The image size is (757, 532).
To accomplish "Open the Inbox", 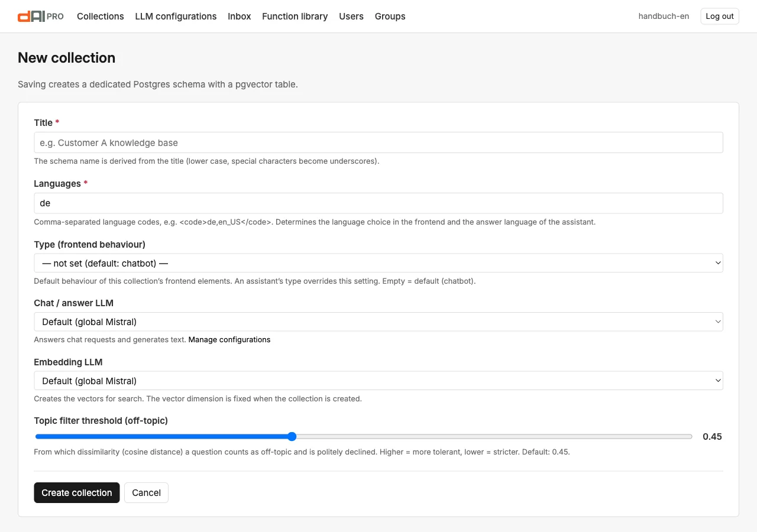I will point(240,17).
